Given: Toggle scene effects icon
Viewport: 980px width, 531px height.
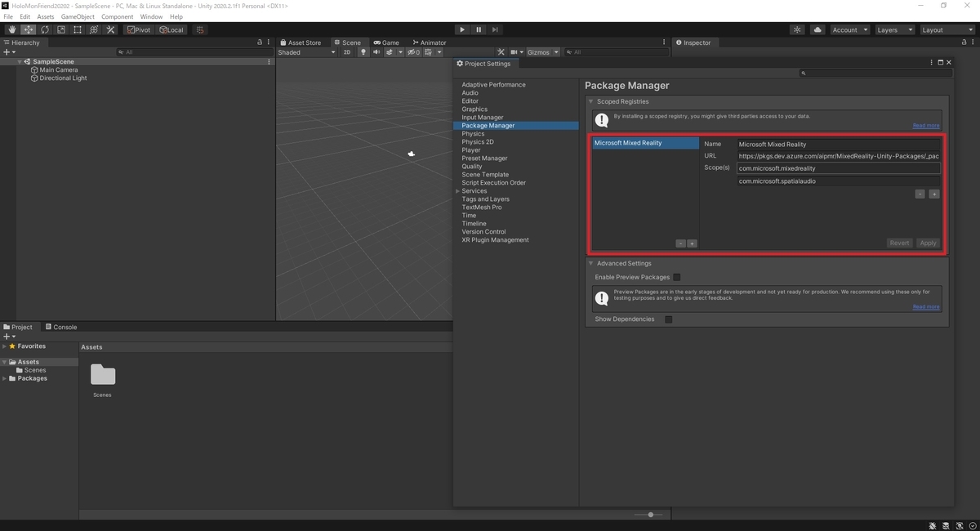Looking at the screenshot, I should click(x=390, y=52).
